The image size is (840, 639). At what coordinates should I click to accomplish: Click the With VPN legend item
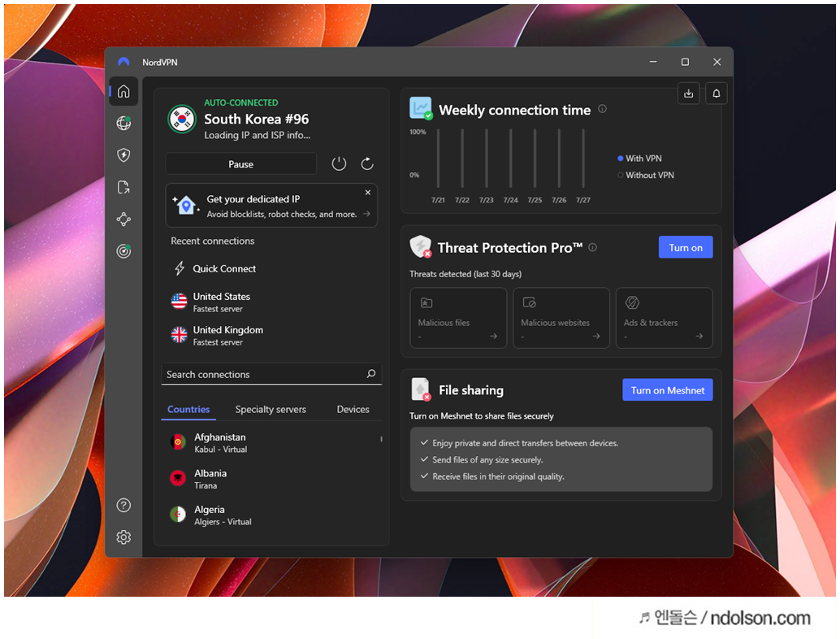click(639, 159)
